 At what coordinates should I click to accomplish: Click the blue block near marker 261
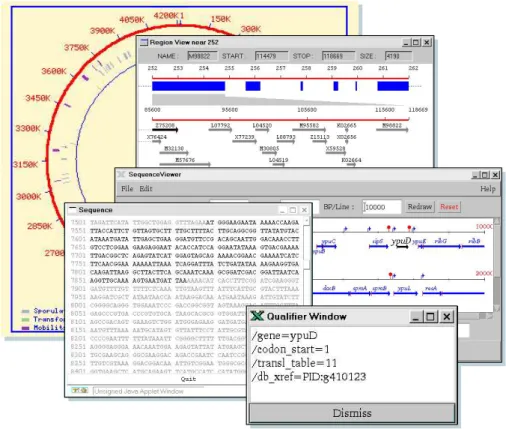click(x=393, y=86)
